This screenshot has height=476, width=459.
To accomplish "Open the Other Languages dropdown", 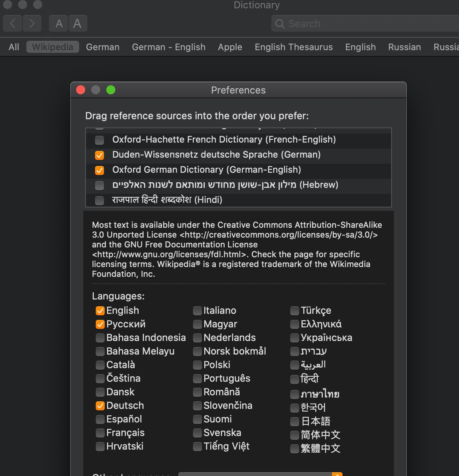I will click(260, 474).
